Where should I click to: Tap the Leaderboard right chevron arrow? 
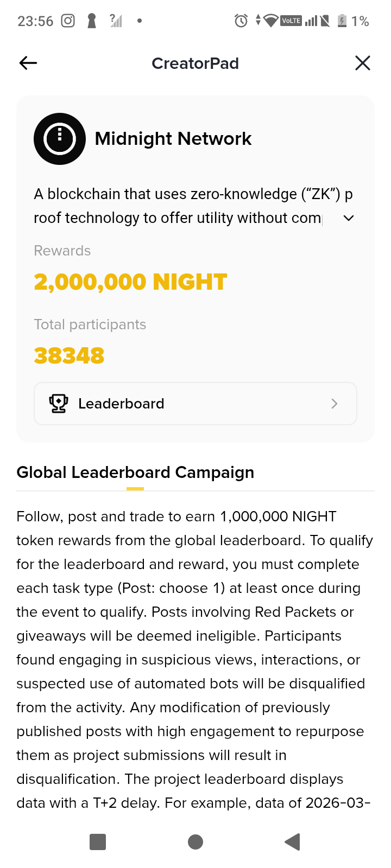(335, 404)
